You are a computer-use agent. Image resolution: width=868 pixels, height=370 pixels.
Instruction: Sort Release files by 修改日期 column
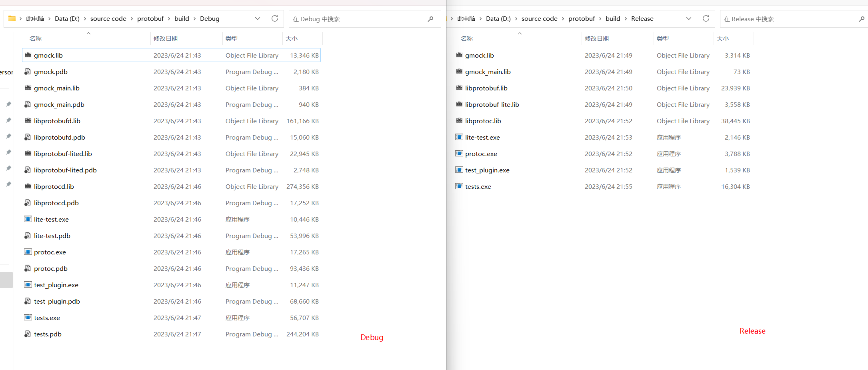point(597,38)
